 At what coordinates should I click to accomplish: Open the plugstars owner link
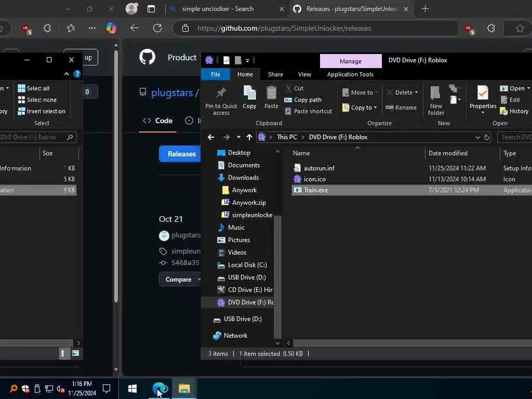(x=172, y=92)
